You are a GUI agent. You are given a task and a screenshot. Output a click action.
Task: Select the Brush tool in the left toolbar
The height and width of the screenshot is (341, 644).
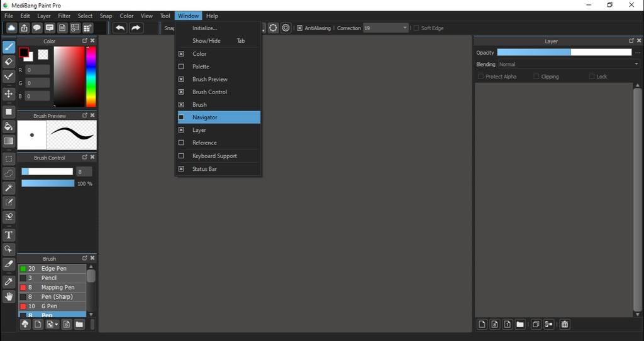9,46
